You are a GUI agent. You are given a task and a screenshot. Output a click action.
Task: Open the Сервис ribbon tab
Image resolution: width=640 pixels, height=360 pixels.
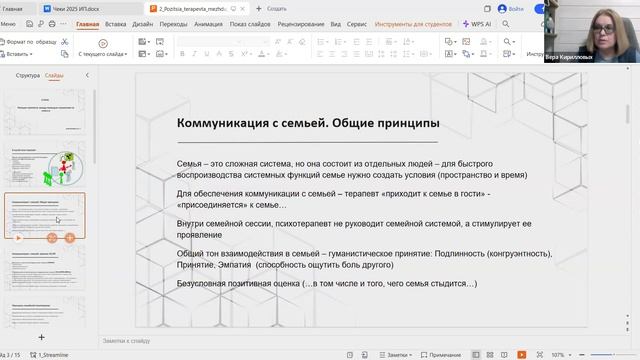click(357, 24)
